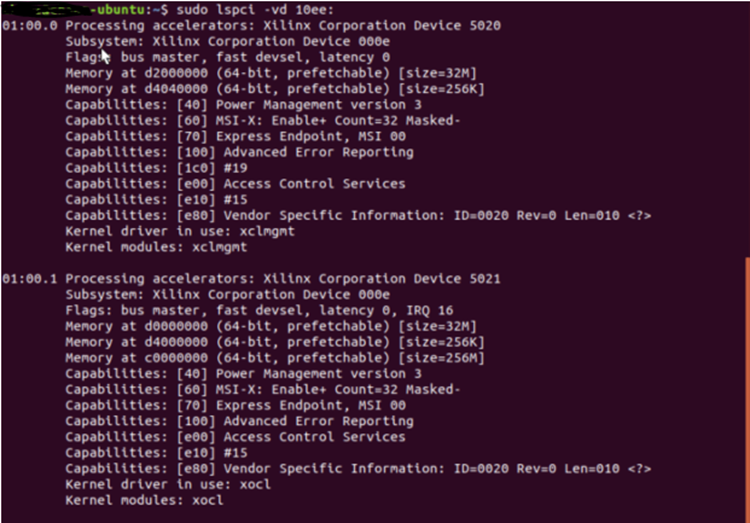Image resolution: width=750 pixels, height=523 pixels.
Task: Click the 'sudo lspci -vd 10ee:' command text
Action: click(x=255, y=10)
